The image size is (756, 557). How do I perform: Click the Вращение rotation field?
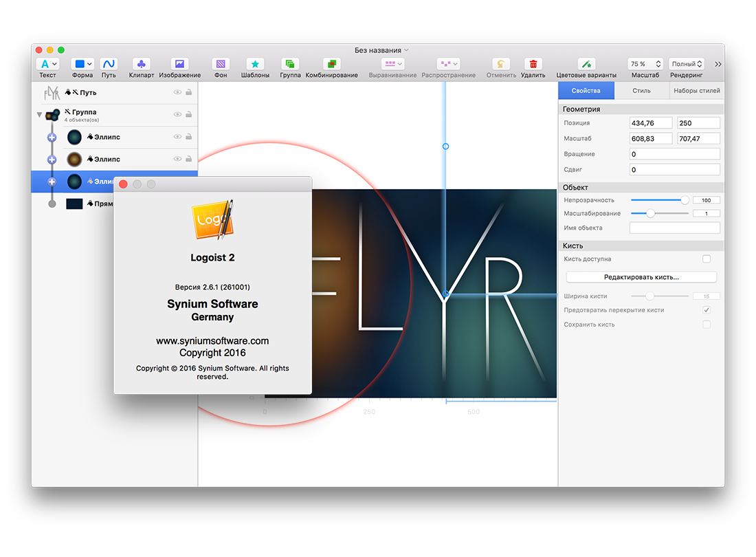[674, 154]
